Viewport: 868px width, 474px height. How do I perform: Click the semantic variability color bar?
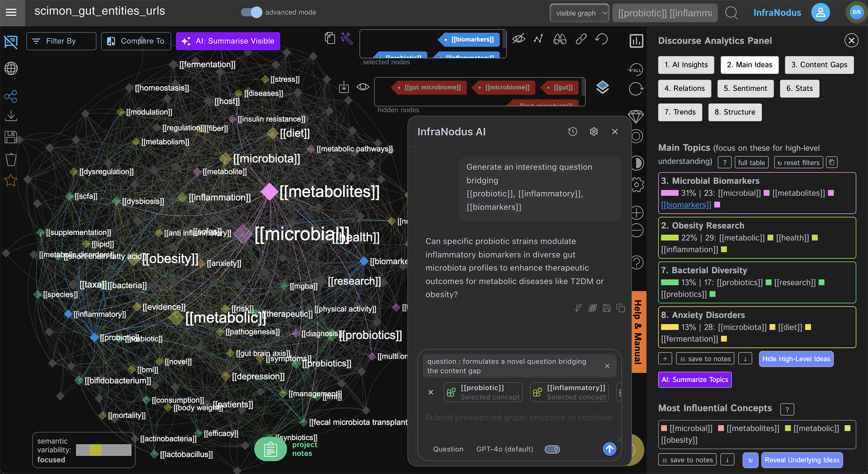(x=104, y=450)
